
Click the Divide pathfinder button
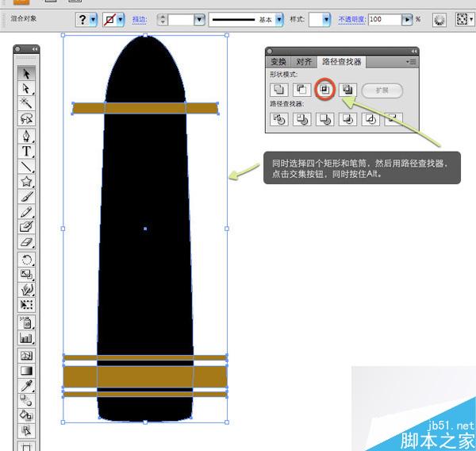click(278, 119)
